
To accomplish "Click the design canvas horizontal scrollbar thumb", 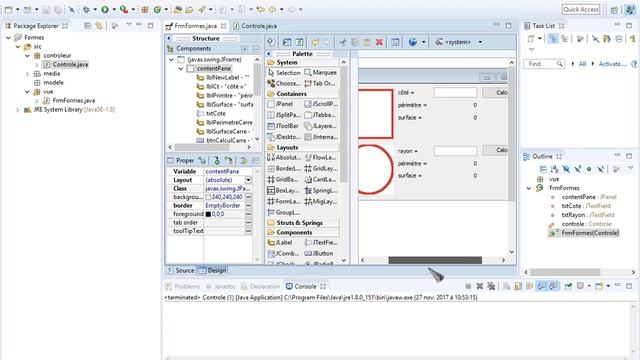I will 435,260.
